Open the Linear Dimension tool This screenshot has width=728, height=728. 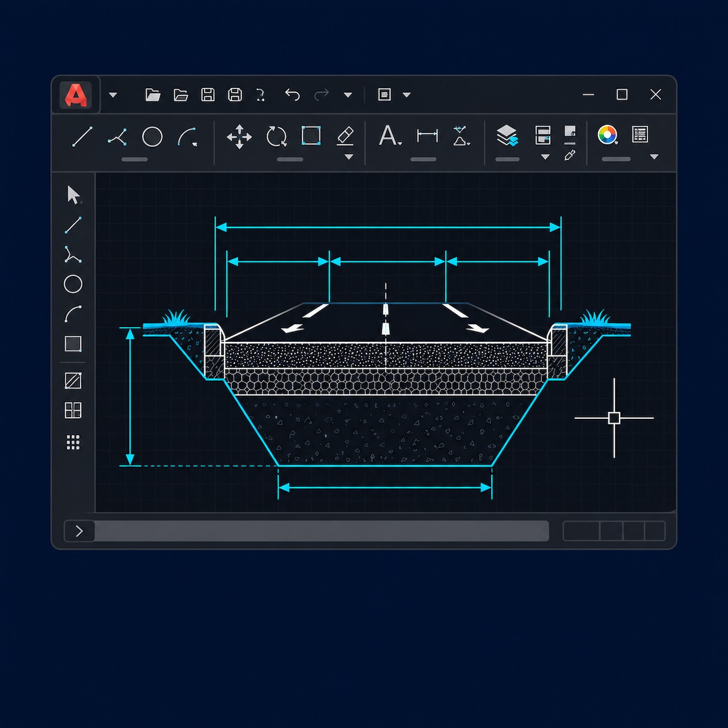click(427, 136)
